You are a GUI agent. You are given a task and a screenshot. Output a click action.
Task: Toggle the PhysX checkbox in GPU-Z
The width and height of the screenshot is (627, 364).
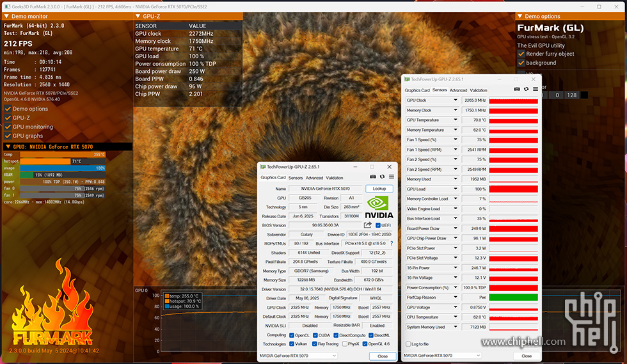tap(345, 344)
